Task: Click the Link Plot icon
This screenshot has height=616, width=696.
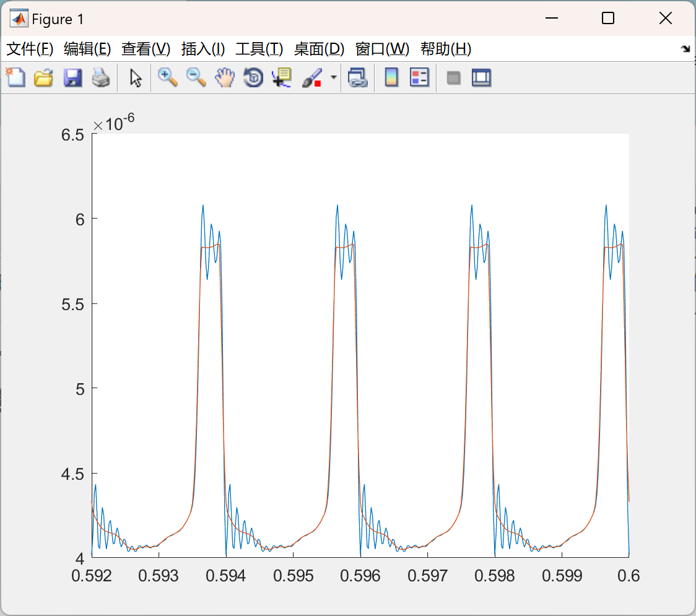Action: pyautogui.click(x=358, y=77)
